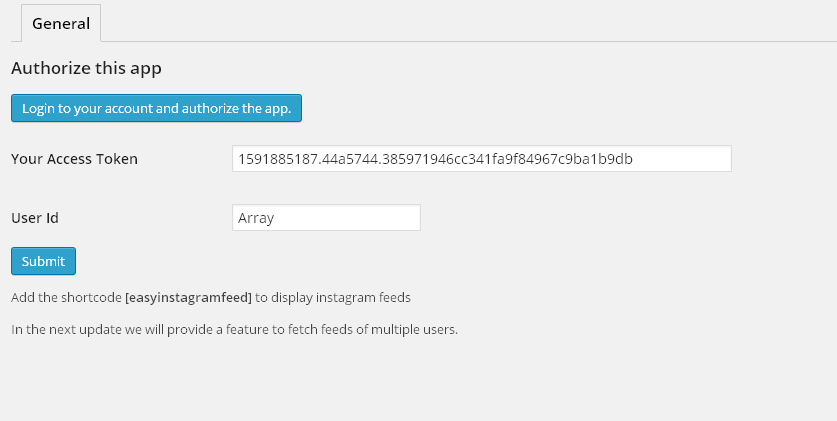Click the Add the shortcode instruction line

point(210,298)
